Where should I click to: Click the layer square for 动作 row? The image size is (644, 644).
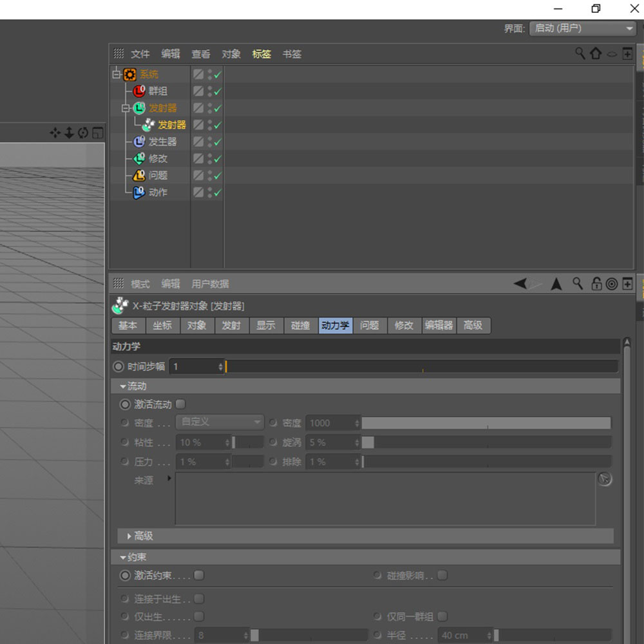(x=198, y=192)
